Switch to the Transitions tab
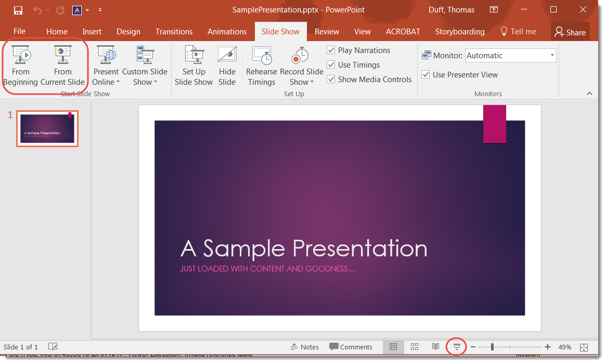 (x=174, y=32)
